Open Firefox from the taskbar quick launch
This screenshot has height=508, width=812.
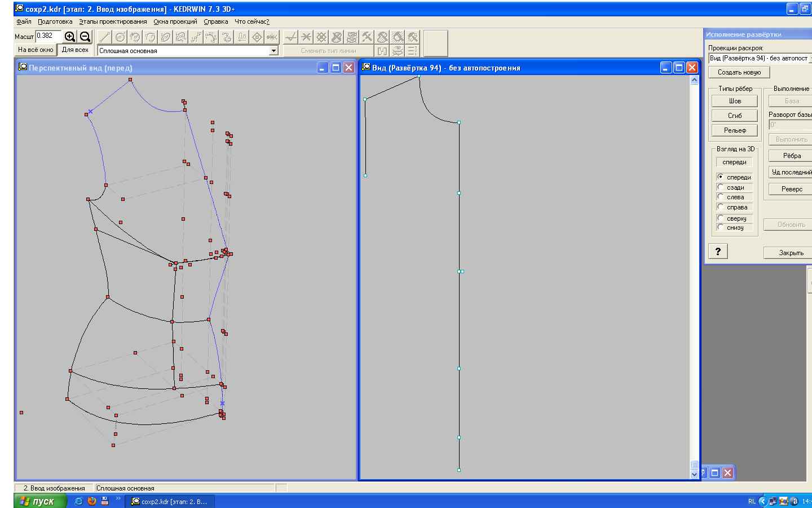point(91,501)
